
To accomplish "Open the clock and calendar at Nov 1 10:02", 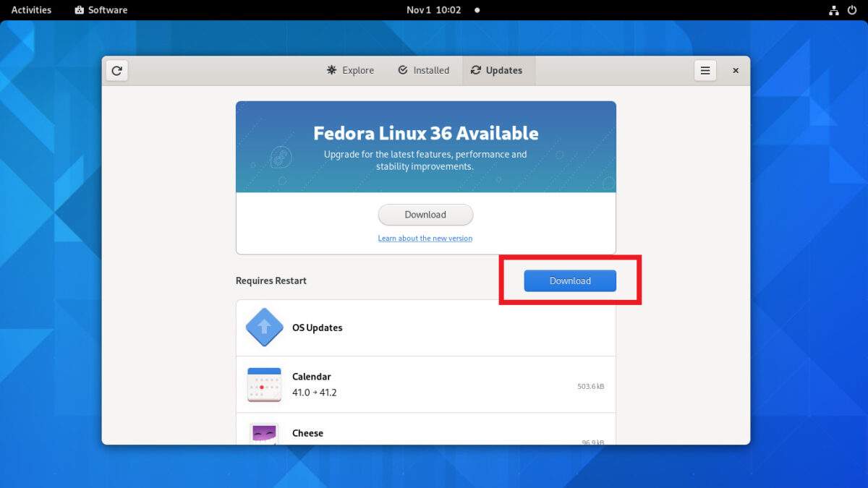I will click(434, 10).
